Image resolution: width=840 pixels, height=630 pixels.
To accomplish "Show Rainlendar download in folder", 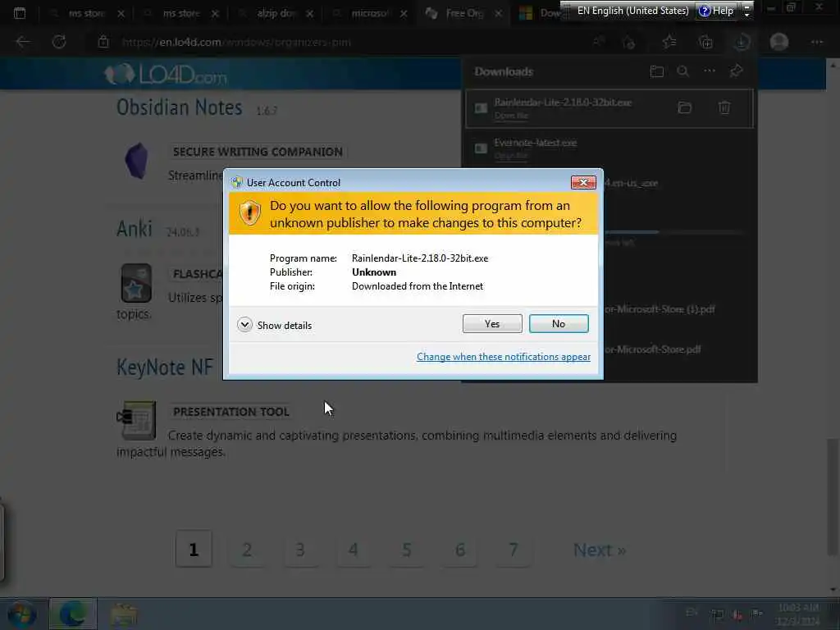I will coord(685,107).
